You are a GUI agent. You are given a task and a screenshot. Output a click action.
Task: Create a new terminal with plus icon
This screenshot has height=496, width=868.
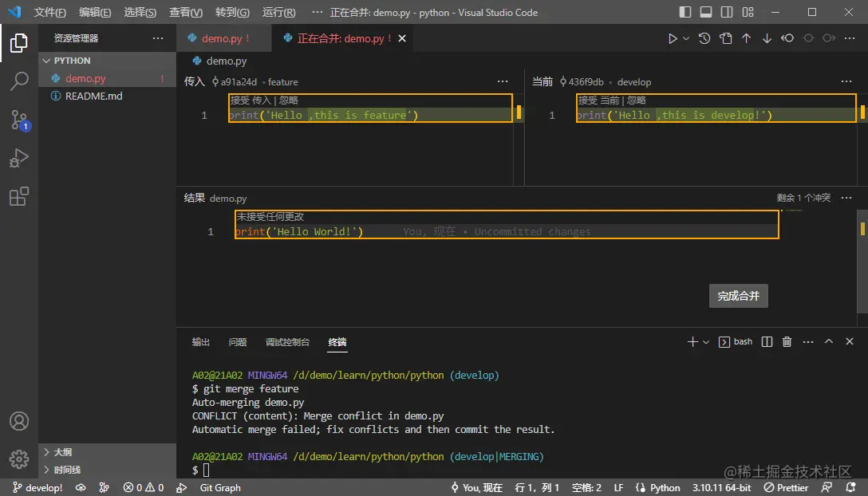coord(692,342)
